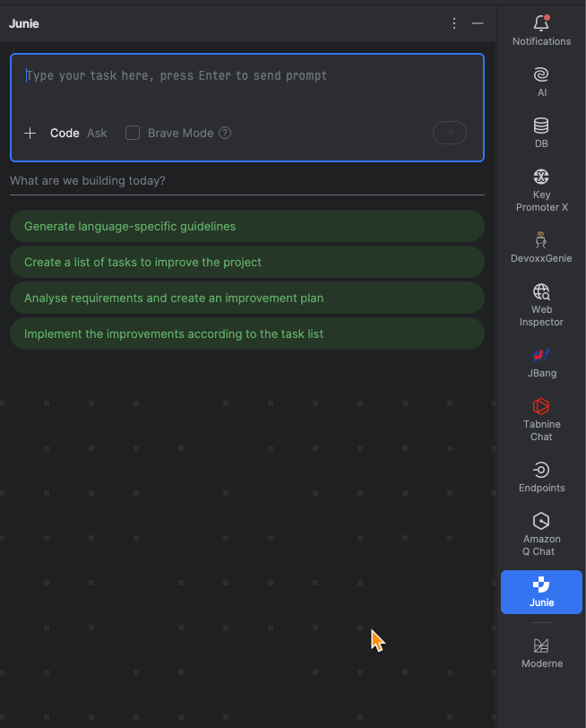This screenshot has height=728, width=586.
Task: Choose Create a list of tasks suggestion
Action: pyautogui.click(x=246, y=262)
